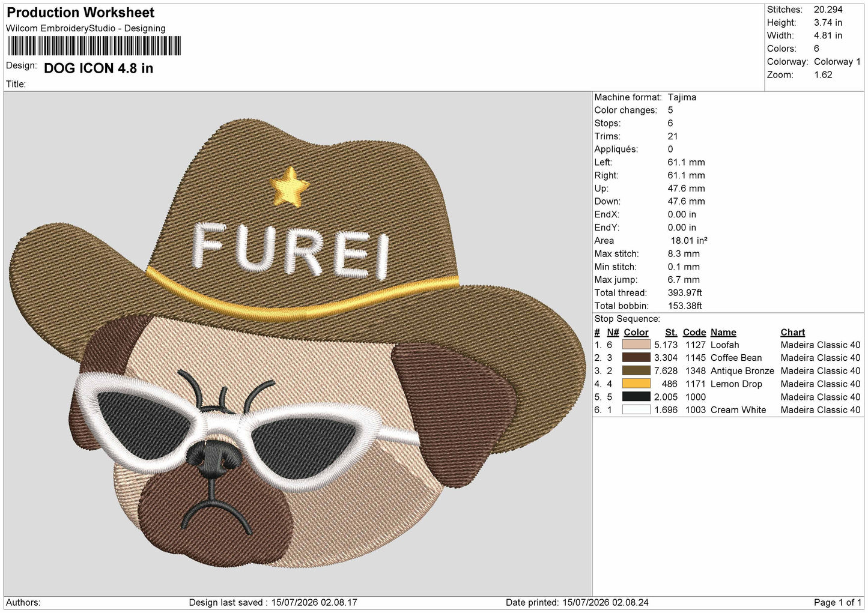This screenshot has height=613, width=868.
Task: Click the 'Production Worksheet' title
Action: click(80, 13)
